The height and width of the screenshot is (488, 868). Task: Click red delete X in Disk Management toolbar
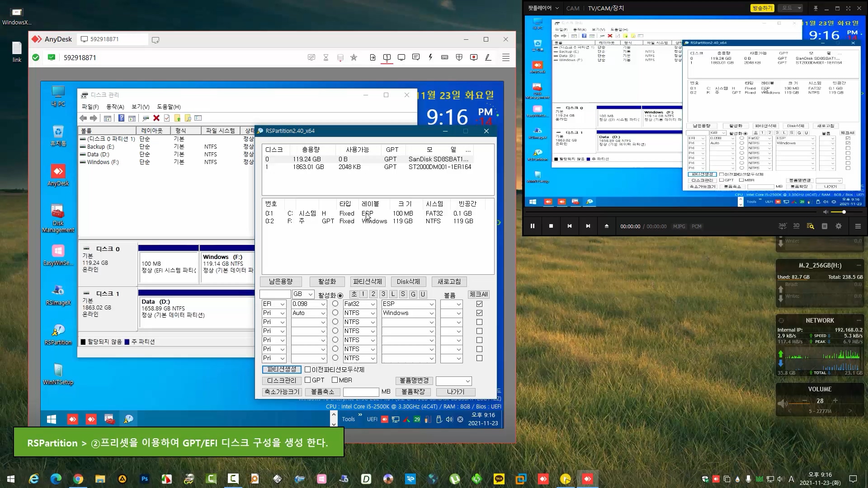tap(156, 118)
